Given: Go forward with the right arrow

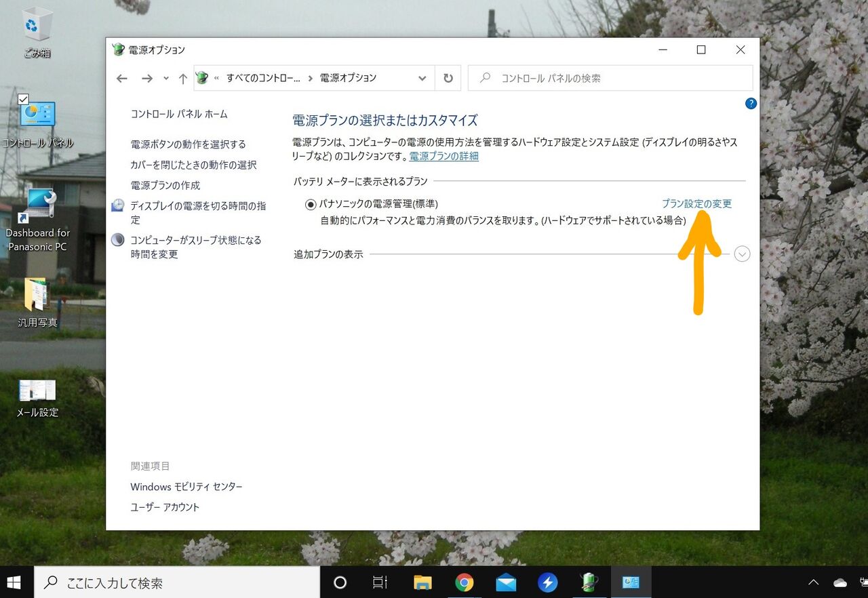Looking at the screenshot, I should [146, 78].
